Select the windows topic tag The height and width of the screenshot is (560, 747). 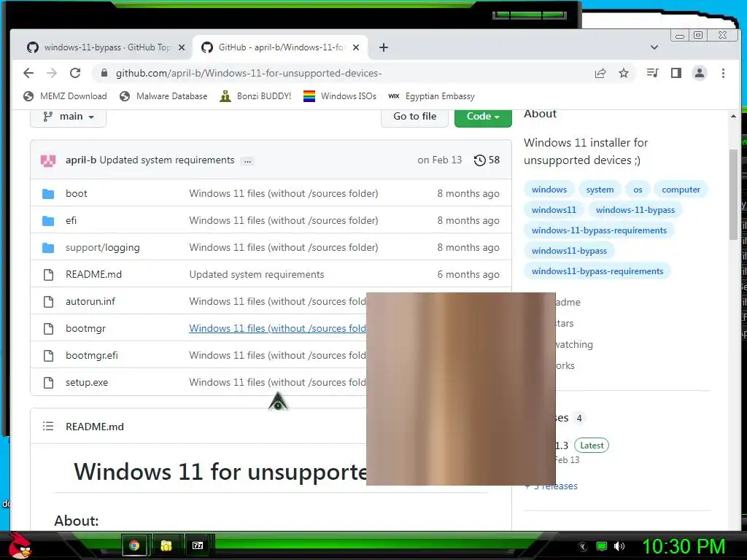(x=549, y=190)
